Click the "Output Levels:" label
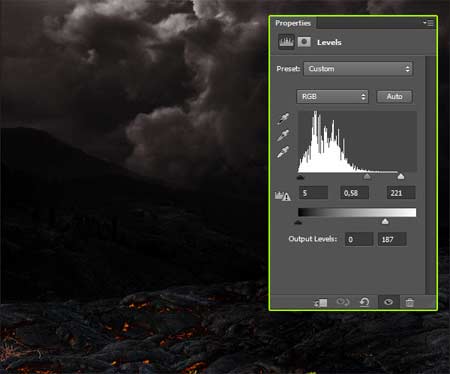This screenshot has height=374, width=450. click(x=313, y=239)
